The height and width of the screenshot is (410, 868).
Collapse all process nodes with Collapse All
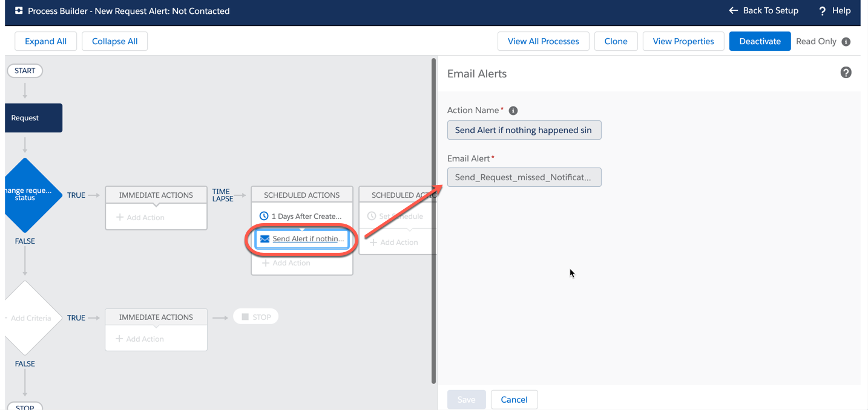(114, 41)
